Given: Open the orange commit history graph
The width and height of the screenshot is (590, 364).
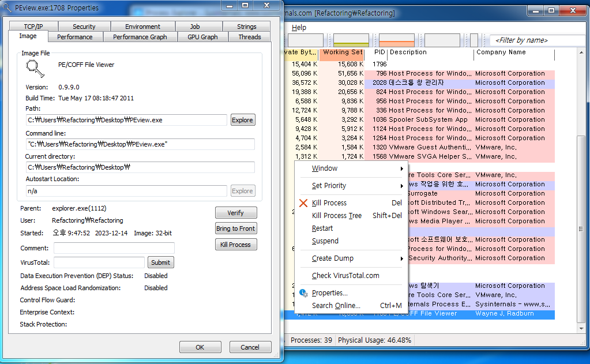Looking at the screenshot, I should coord(397,40).
